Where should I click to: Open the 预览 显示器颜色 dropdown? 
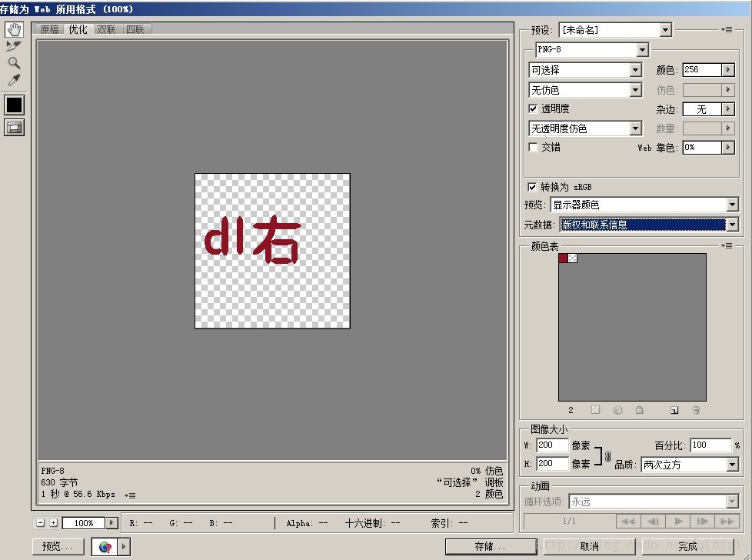[732, 205]
